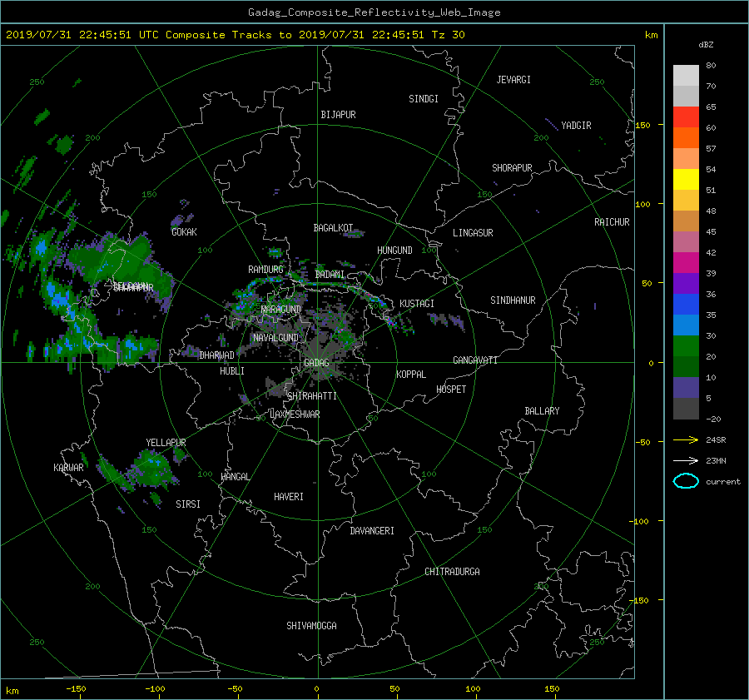Click the BAGALKOT city label
The image size is (749, 700).
pos(333,228)
